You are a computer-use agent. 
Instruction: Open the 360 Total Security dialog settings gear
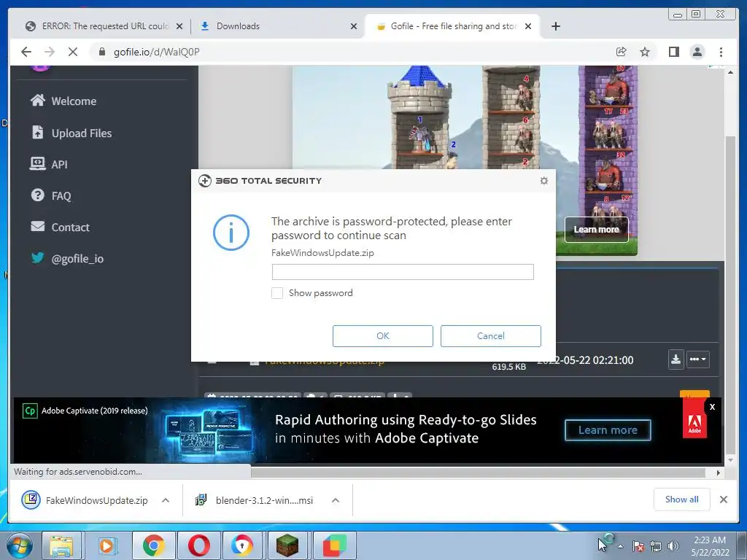tap(544, 181)
